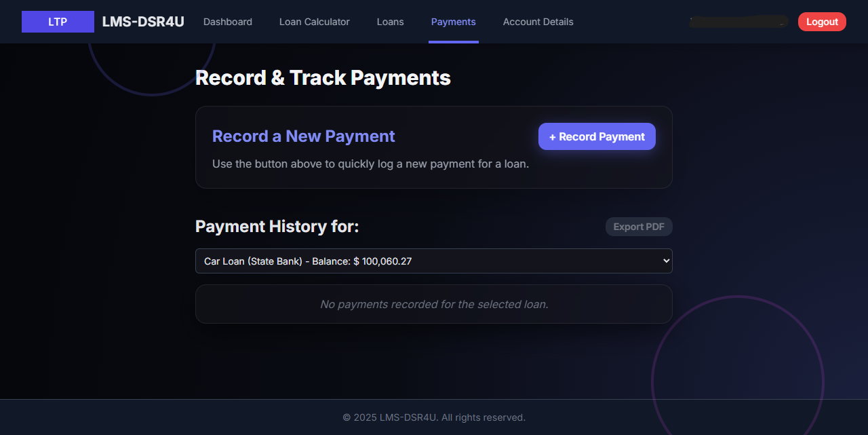Click the LTP badge in the navbar
868x435 pixels.
[x=58, y=21]
